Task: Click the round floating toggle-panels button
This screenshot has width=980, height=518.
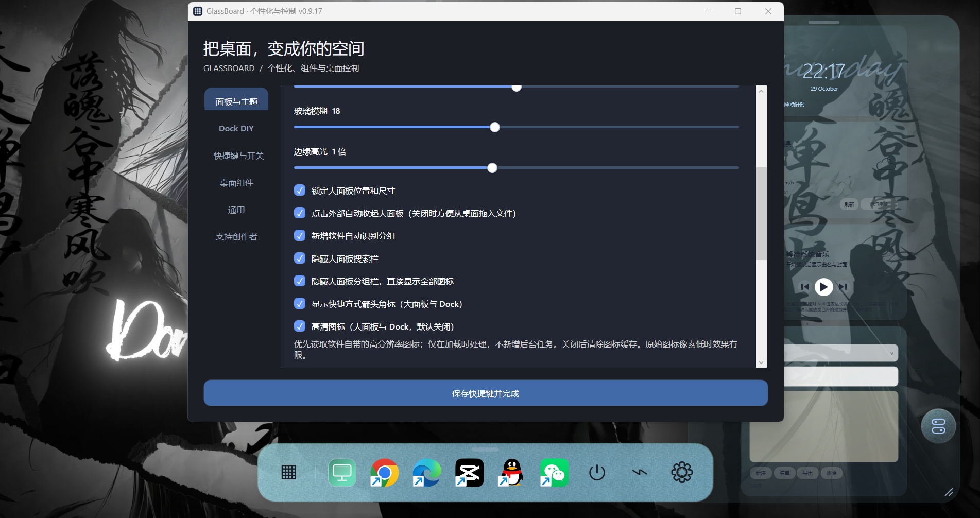Action: tap(938, 426)
